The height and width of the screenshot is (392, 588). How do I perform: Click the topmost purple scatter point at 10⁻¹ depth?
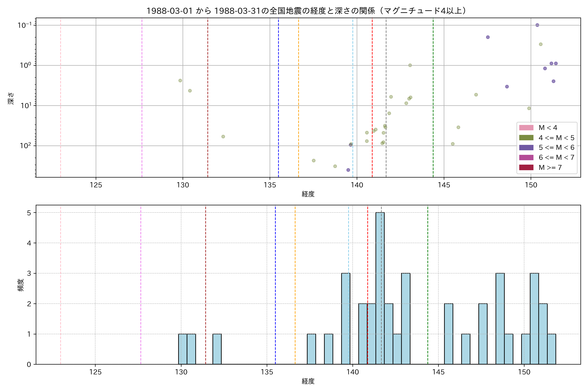537,25
